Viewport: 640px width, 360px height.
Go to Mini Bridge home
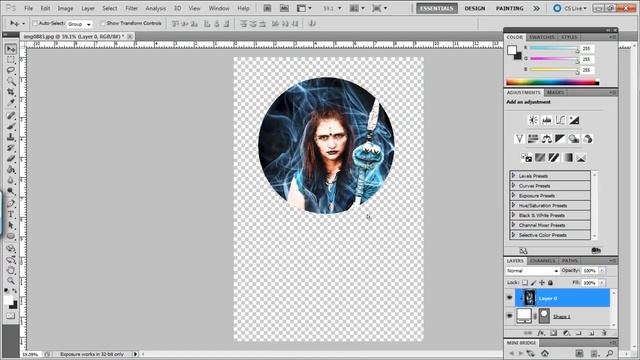(x=544, y=353)
